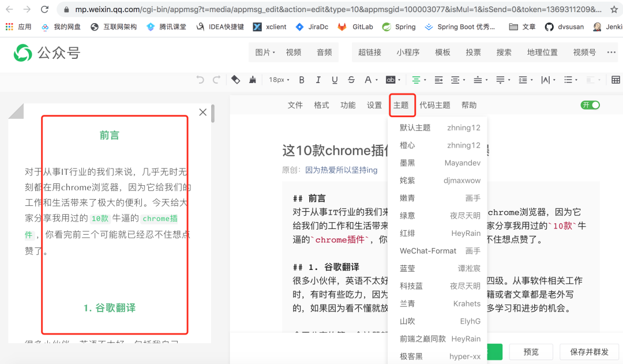This screenshot has width=623, height=364.
Task: Apply italic formatting
Action: 317,80
